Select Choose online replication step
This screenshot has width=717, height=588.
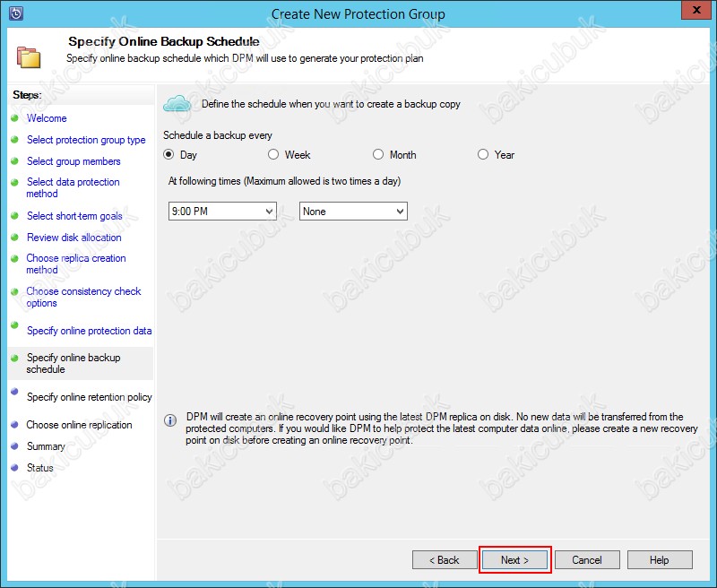(x=79, y=425)
